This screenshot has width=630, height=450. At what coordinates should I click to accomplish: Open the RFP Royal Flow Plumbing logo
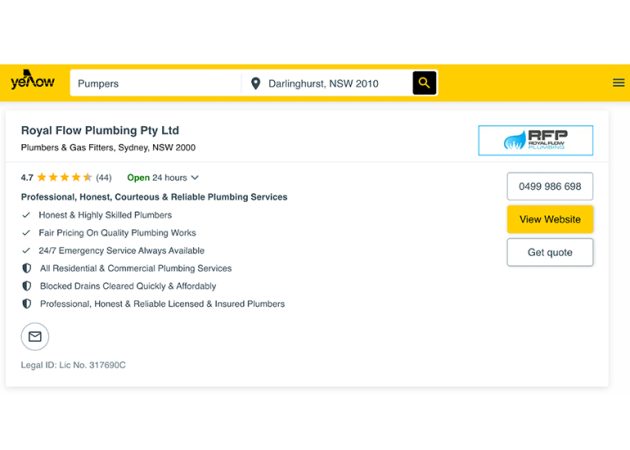[x=535, y=140]
